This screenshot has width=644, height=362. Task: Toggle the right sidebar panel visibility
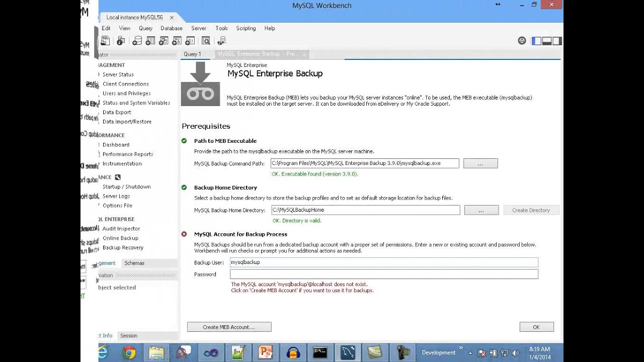tap(556, 41)
